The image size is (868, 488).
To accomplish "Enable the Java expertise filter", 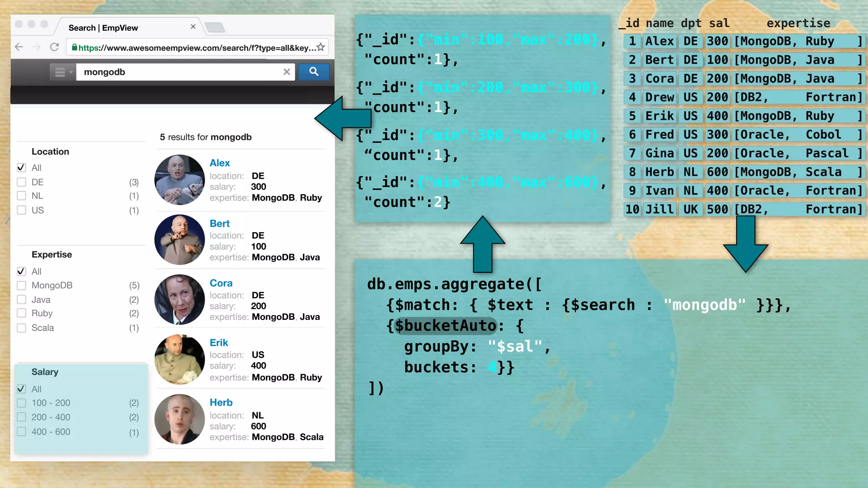I will (x=22, y=299).
